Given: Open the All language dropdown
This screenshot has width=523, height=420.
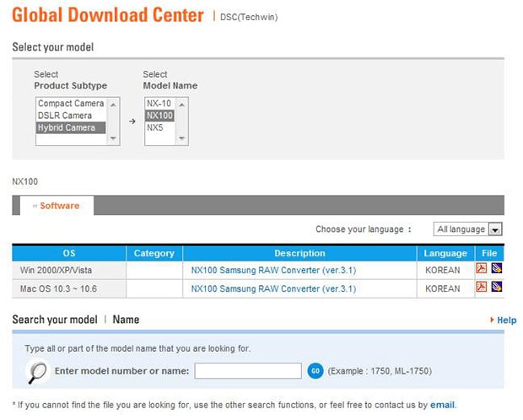Looking at the screenshot, I should pos(467,229).
